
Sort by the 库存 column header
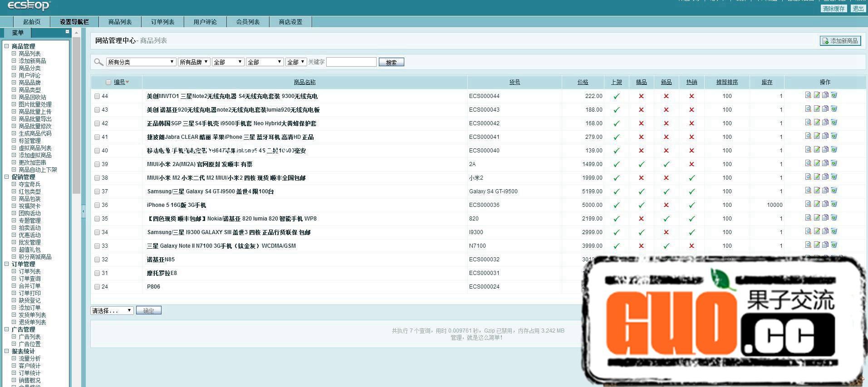767,82
